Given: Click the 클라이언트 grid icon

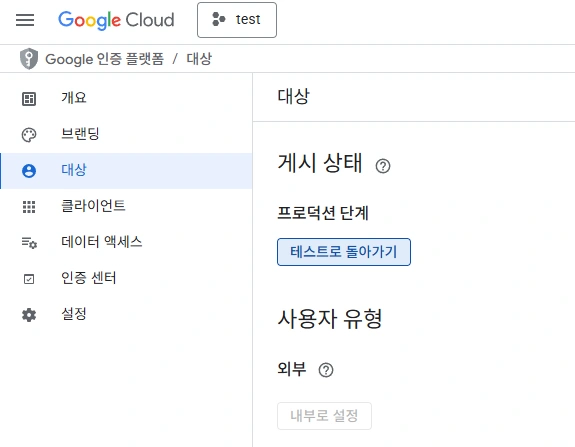Looking at the screenshot, I should click(29, 207).
